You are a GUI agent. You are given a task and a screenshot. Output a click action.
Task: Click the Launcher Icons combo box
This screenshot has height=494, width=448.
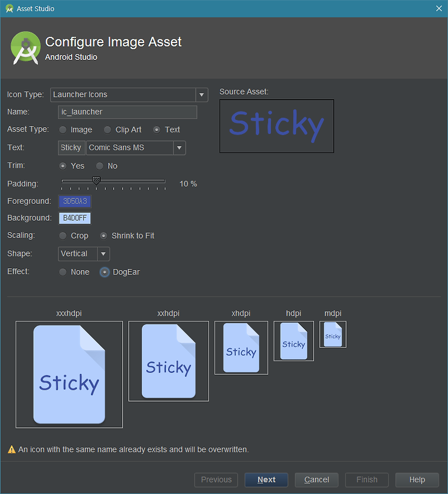click(129, 95)
